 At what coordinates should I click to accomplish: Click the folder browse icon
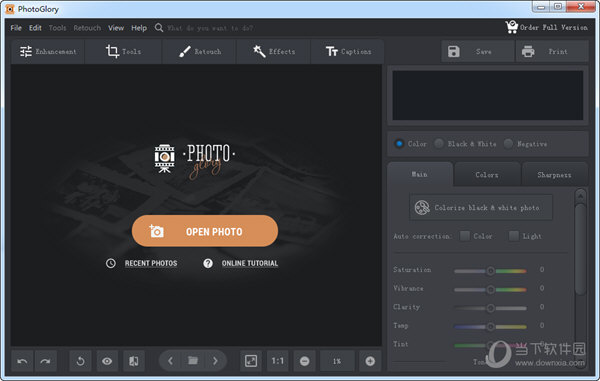coord(193,360)
